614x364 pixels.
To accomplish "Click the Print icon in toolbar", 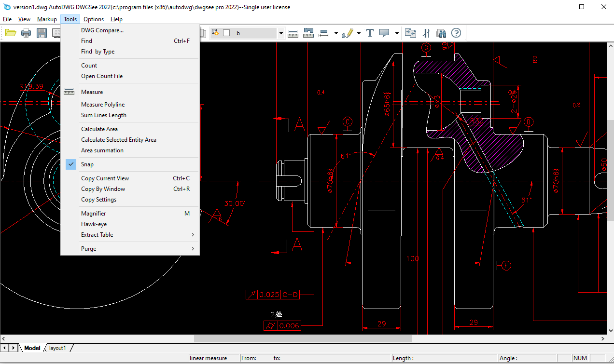I will [x=26, y=33].
